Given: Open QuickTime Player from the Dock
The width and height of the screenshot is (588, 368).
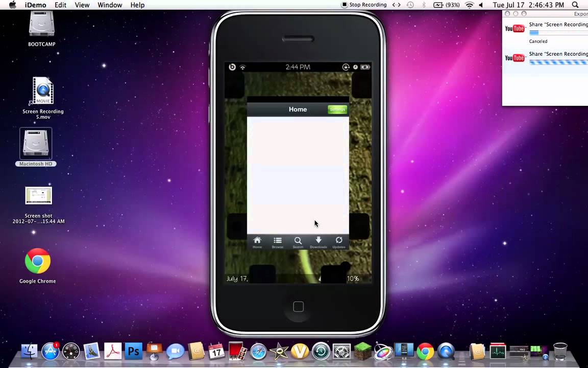Looking at the screenshot, I should [x=446, y=352].
